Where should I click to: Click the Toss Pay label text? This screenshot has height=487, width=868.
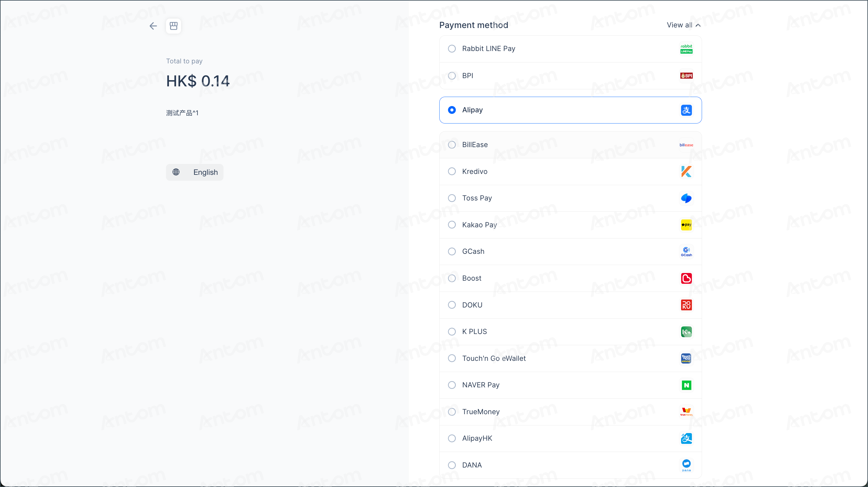coord(477,198)
